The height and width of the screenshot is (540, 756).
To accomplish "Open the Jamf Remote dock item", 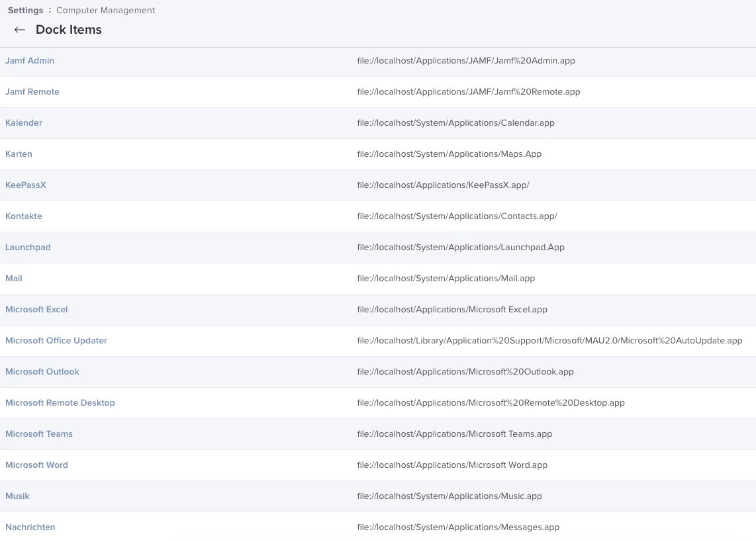I will [32, 91].
